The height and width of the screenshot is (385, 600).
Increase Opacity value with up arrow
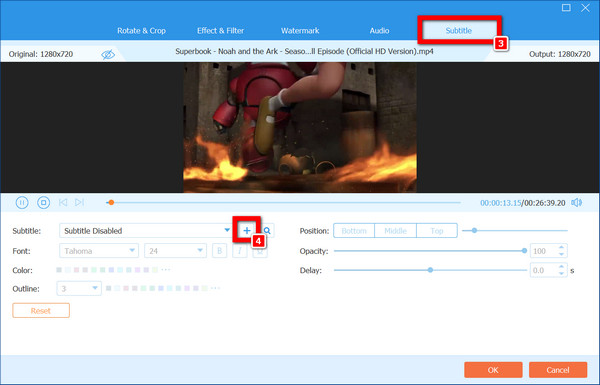click(x=561, y=248)
